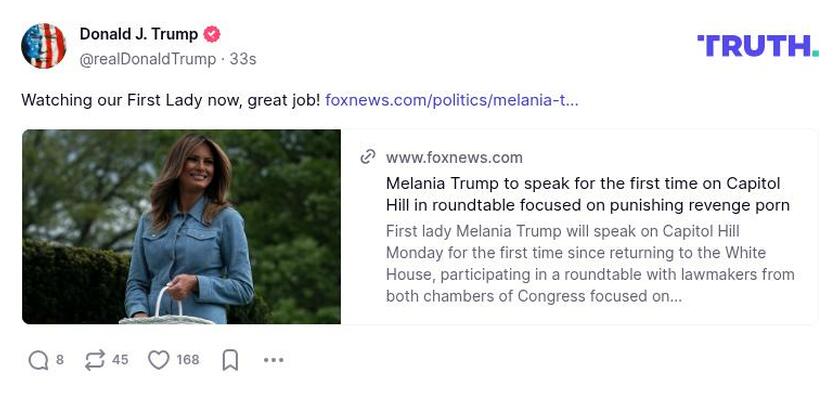Like the post with the heart icon
Viewport: 840px width, 406px height.
[x=159, y=360]
